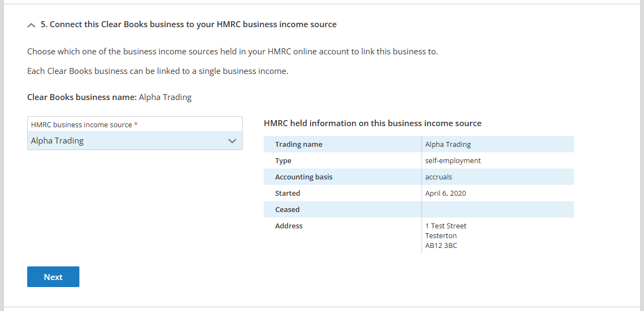Click the 'Testerton' address line

tap(441, 236)
